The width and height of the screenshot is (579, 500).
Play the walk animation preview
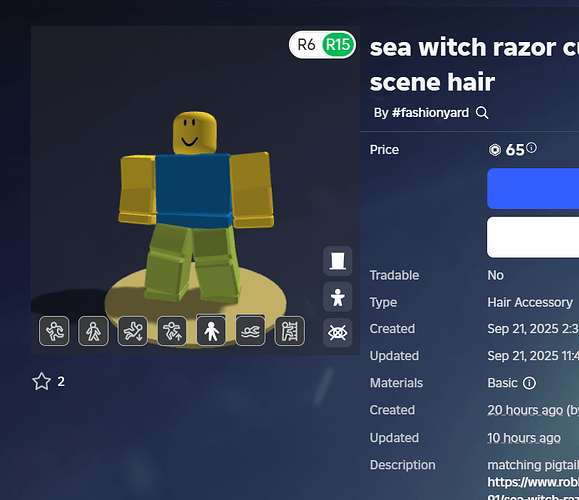[x=93, y=331]
